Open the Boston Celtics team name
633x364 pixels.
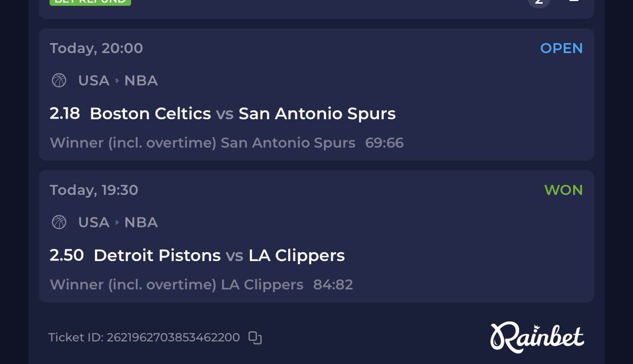pos(150,114)
